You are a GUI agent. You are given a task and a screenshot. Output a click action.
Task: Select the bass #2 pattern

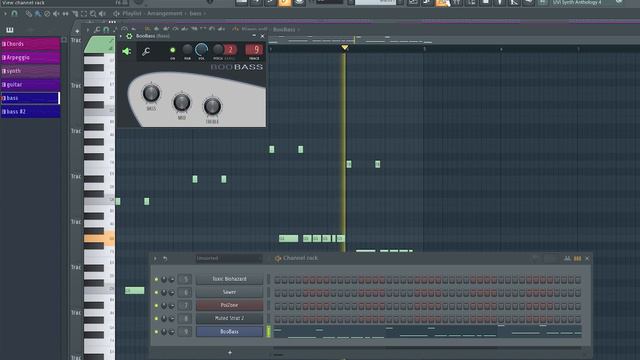(x=31, y=111)
